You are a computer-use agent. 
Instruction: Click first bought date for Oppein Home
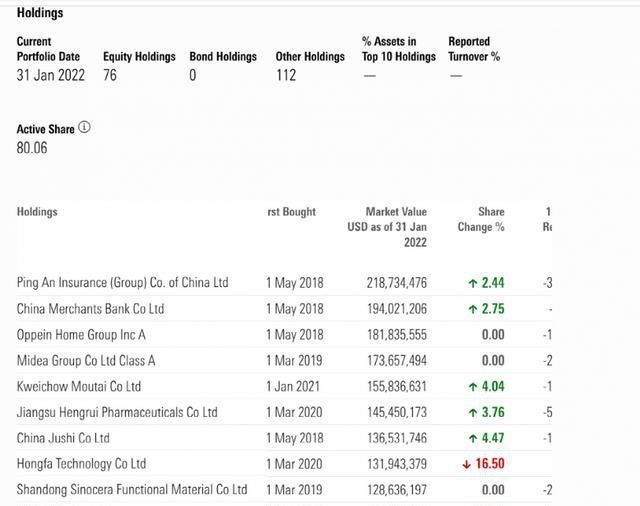[x=295, y=335]
